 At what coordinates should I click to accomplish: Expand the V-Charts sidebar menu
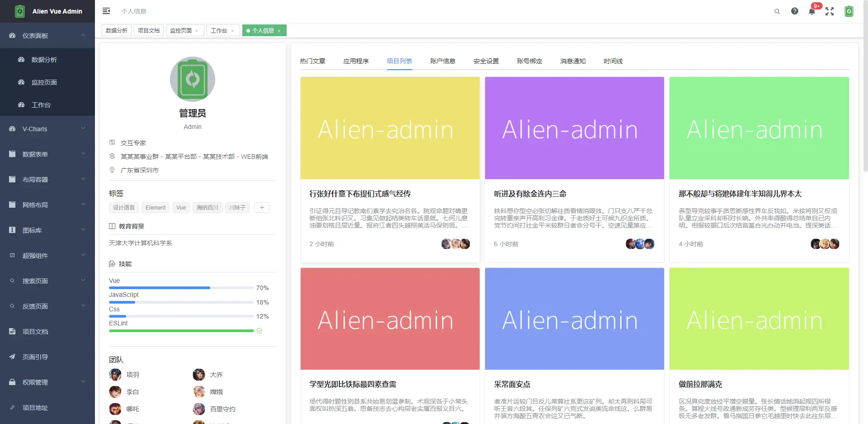coord(47,129)
